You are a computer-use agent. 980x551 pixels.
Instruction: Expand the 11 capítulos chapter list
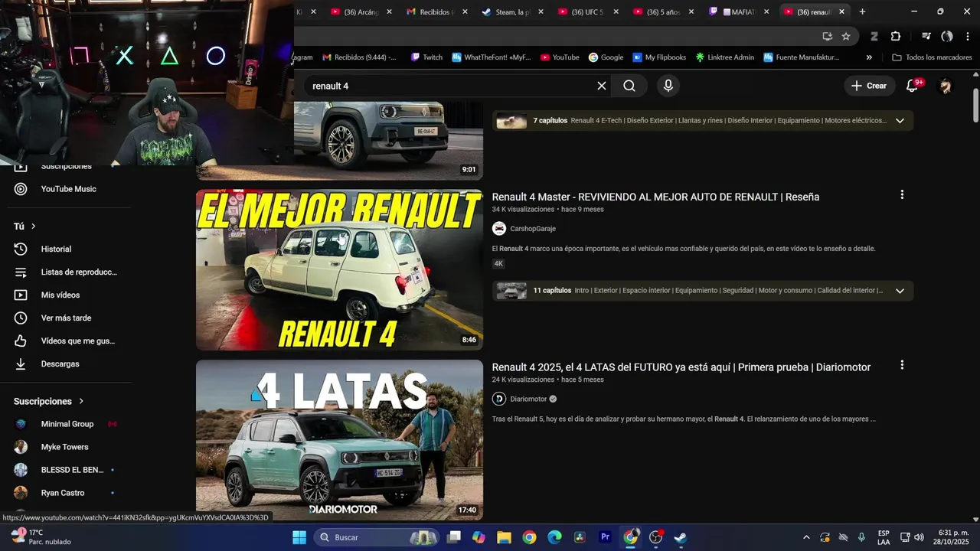pos(900,290)
